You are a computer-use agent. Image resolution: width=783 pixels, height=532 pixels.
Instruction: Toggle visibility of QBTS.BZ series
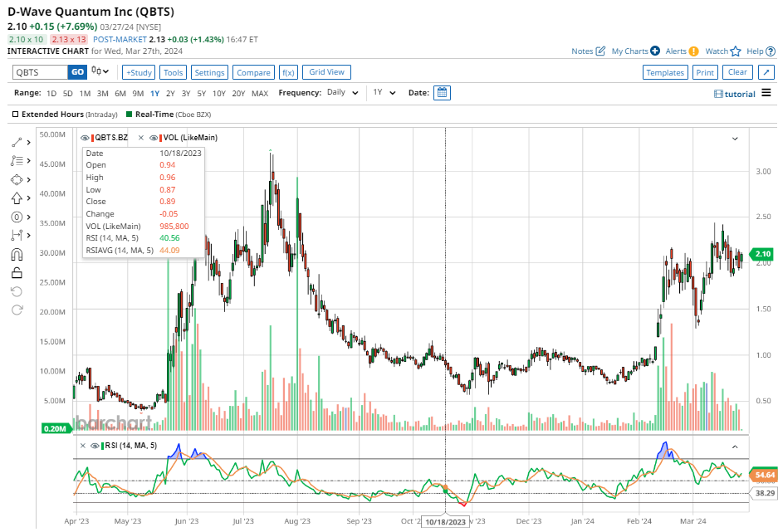coord(85,138)
